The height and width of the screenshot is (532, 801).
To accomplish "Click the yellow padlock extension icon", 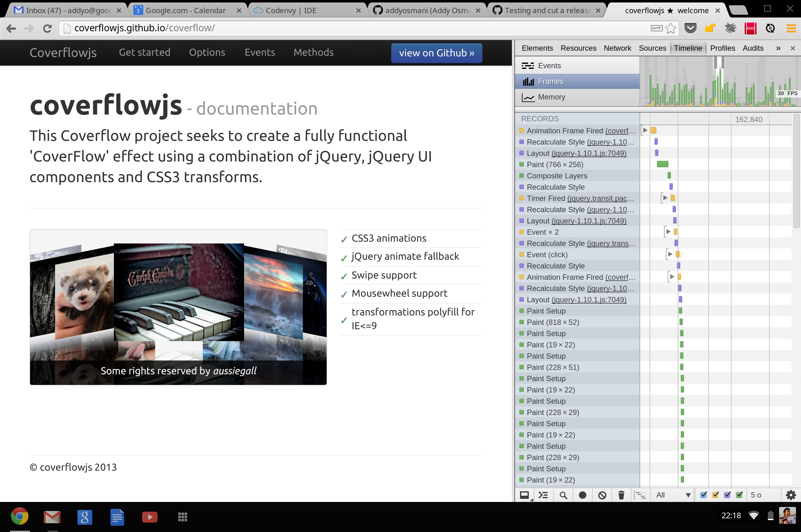I will coord(710,28).
